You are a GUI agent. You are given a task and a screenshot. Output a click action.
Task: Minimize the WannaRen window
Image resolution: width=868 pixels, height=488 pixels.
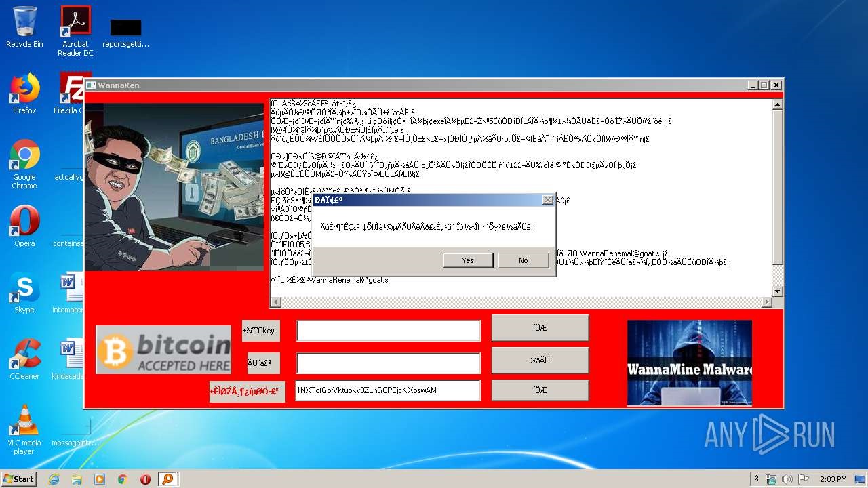click(753, 85)
